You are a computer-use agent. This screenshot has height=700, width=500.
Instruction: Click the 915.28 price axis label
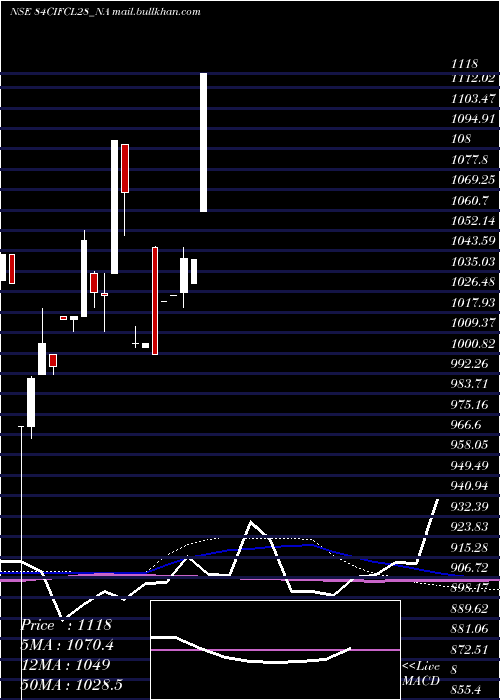(469, 548)
